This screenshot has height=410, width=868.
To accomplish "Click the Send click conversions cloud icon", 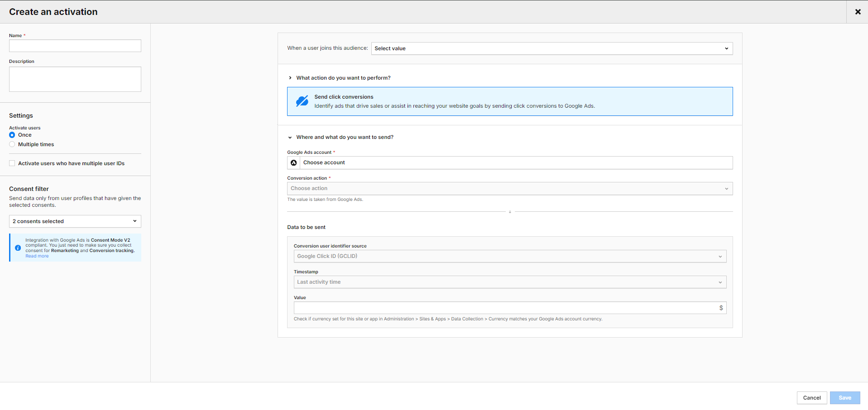I will [302, 100].
